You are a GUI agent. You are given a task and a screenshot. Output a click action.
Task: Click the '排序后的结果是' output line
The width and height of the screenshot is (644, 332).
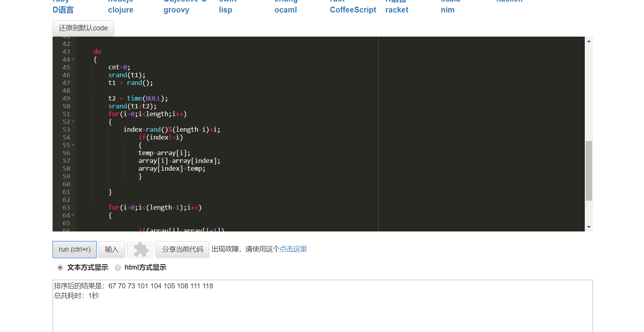[133, 286]
